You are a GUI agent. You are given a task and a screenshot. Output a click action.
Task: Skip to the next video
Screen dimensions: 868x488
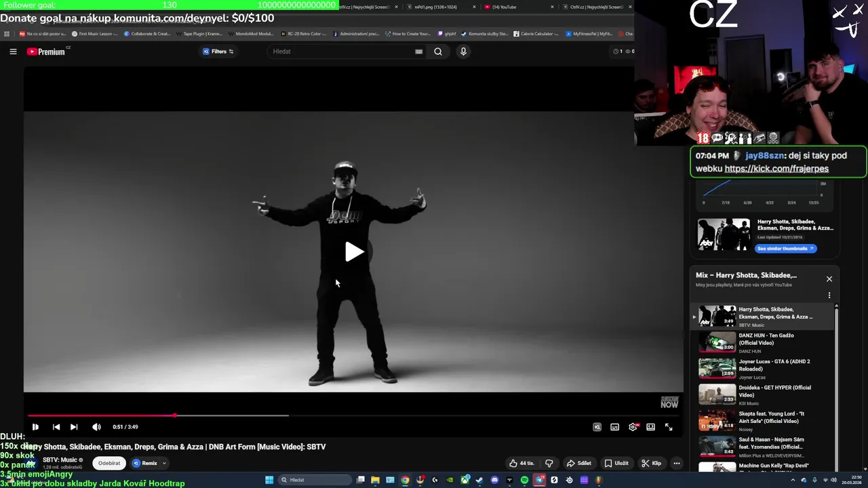coord(74,427)
